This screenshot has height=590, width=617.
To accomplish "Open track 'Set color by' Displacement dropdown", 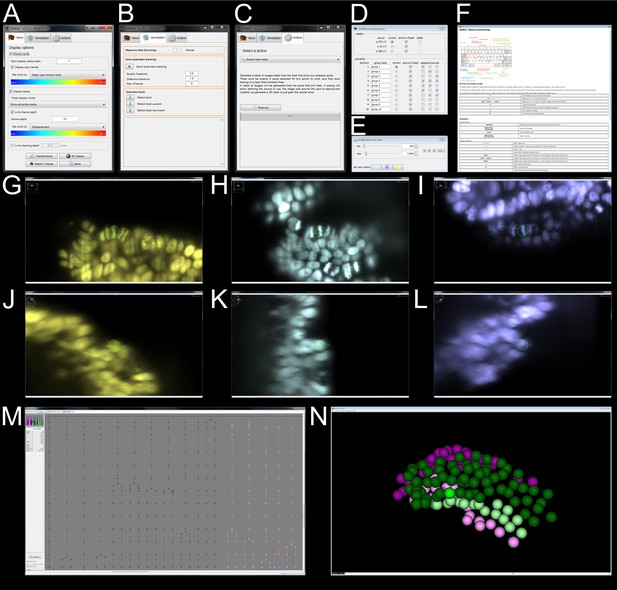I will (x=68, y=127).
